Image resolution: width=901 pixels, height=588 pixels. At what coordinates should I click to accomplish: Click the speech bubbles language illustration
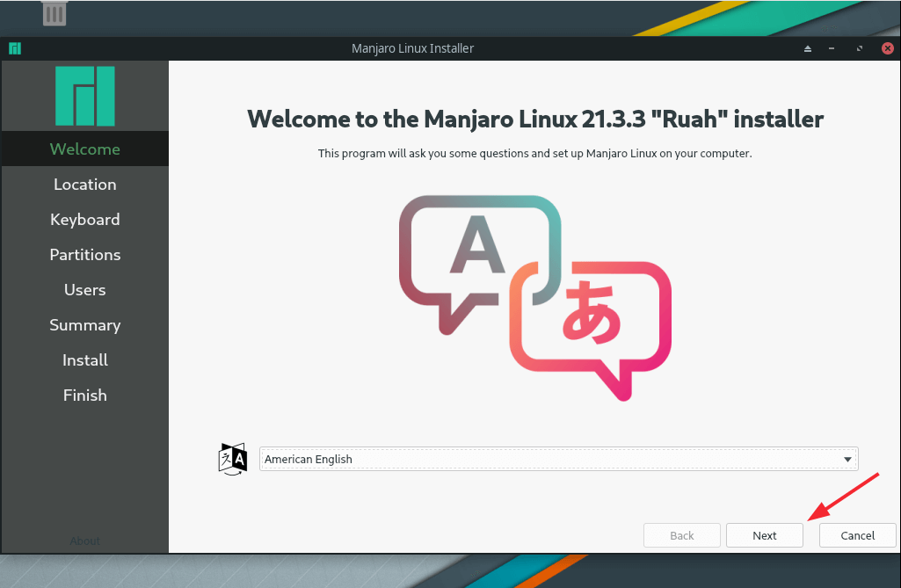pos(534,295)
